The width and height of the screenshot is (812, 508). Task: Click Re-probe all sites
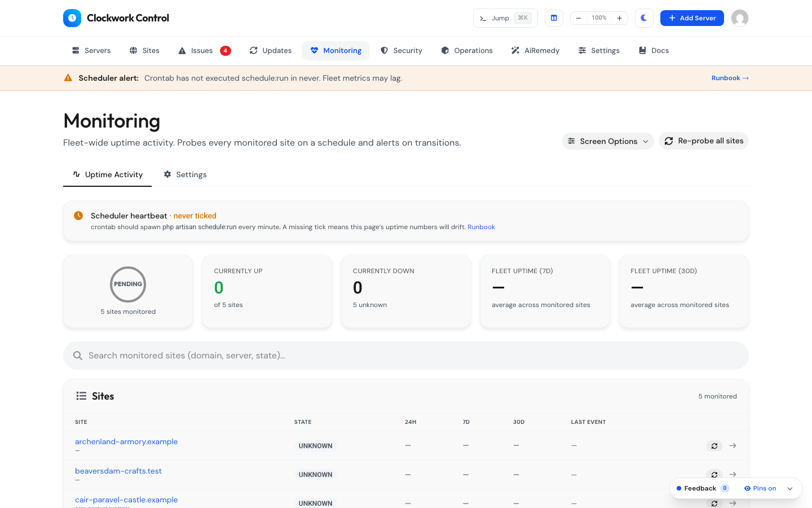pos(704,141)
